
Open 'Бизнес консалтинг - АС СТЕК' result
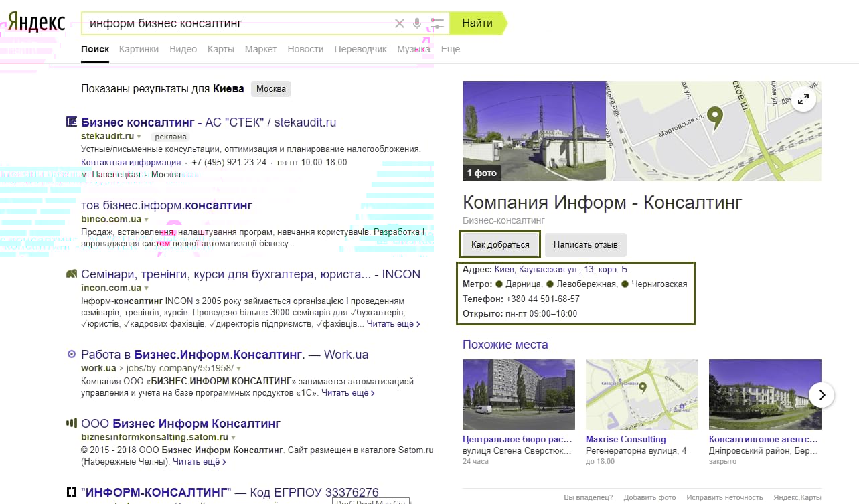click(x=208, y=122)
